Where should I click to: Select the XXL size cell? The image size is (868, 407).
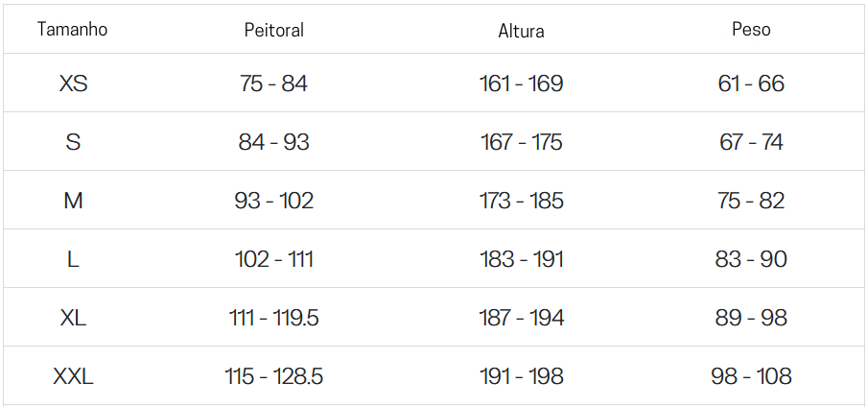point(73,376)
